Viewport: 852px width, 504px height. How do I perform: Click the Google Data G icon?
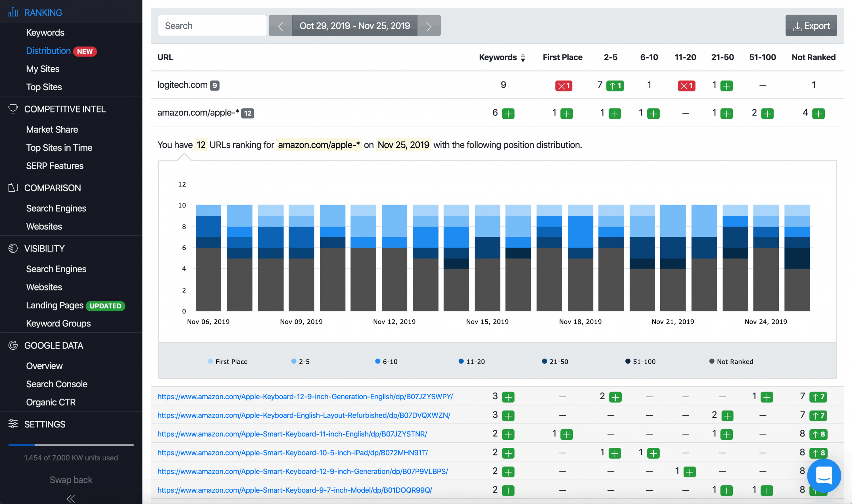[x=13, y=345]
